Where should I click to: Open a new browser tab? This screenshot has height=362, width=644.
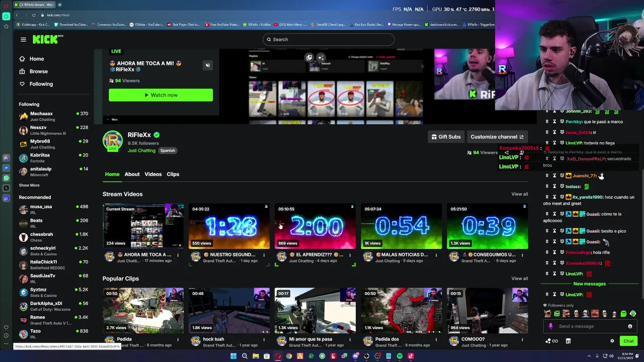(x=60, y=5)
